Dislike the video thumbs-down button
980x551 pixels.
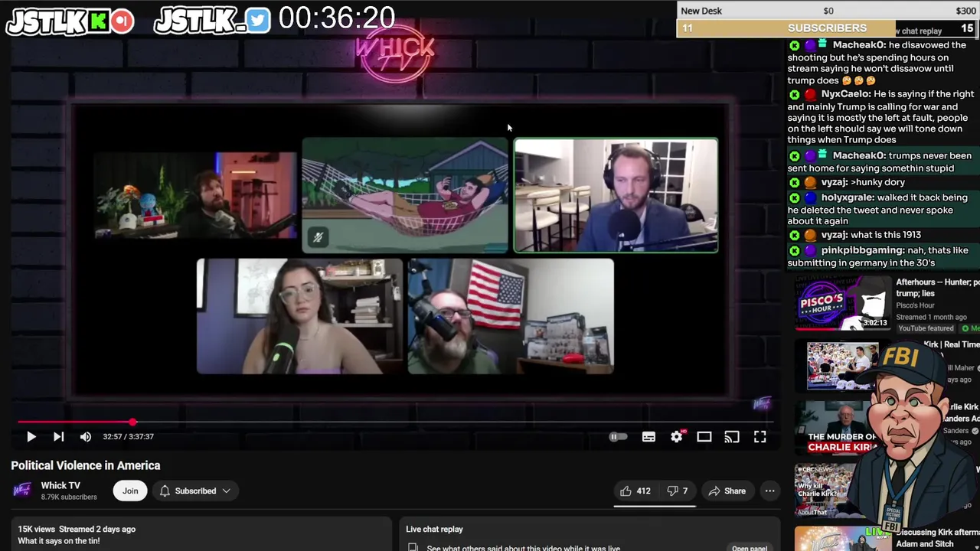coord(678,491)
